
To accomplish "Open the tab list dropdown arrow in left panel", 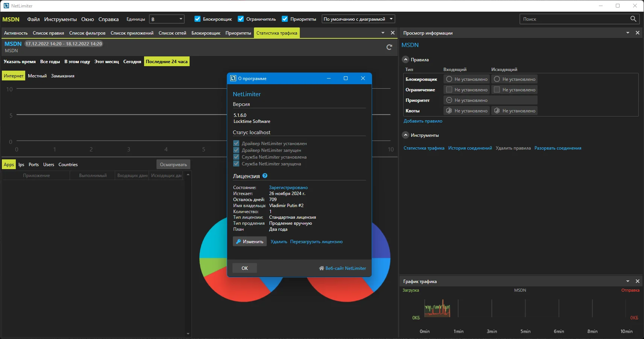I will (x=383, y=33).
